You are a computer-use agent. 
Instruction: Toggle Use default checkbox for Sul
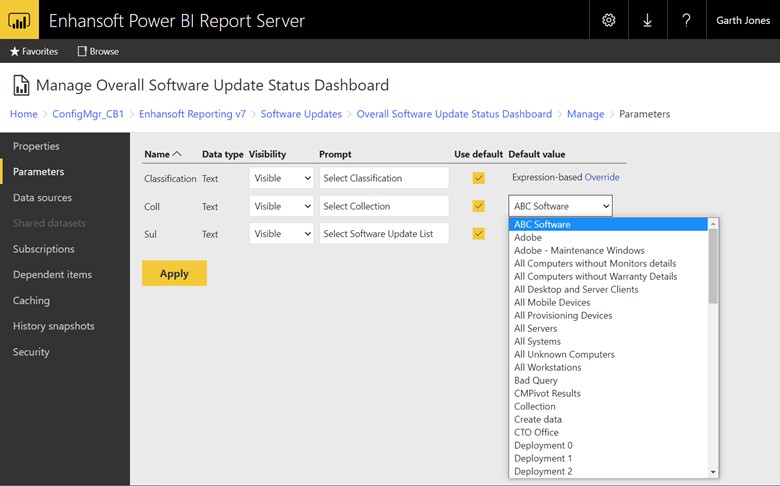479,234
